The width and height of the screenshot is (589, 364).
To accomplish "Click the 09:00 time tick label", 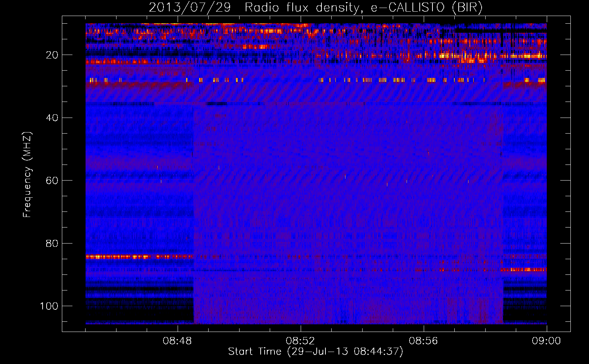I will [x=546, y=341].
